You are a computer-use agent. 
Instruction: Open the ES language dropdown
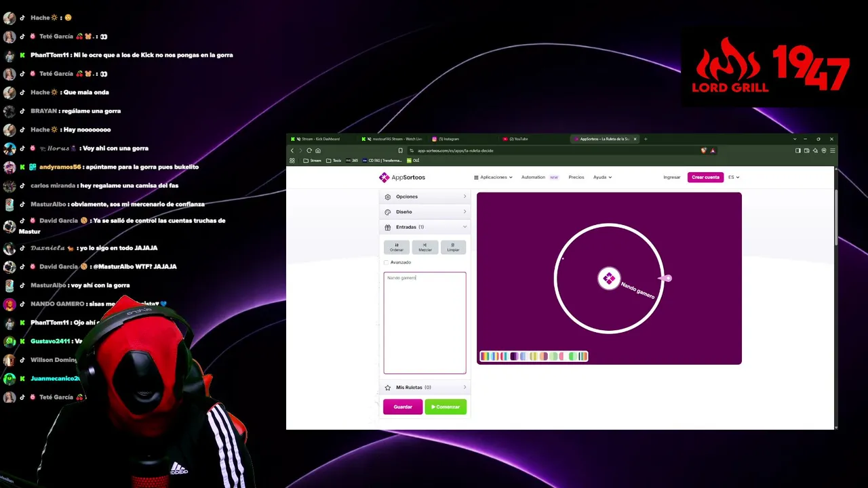(734, 178)
